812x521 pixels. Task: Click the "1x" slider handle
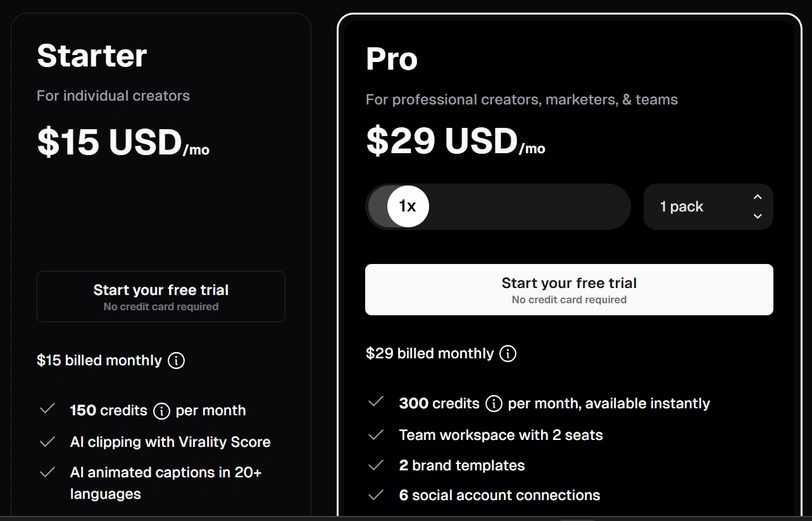(x=408, y=206)
